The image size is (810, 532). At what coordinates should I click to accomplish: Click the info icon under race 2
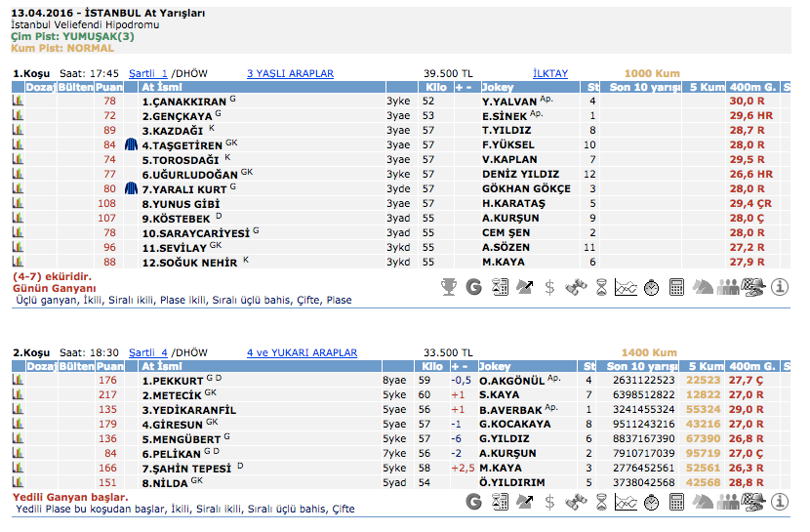point(779,502)
